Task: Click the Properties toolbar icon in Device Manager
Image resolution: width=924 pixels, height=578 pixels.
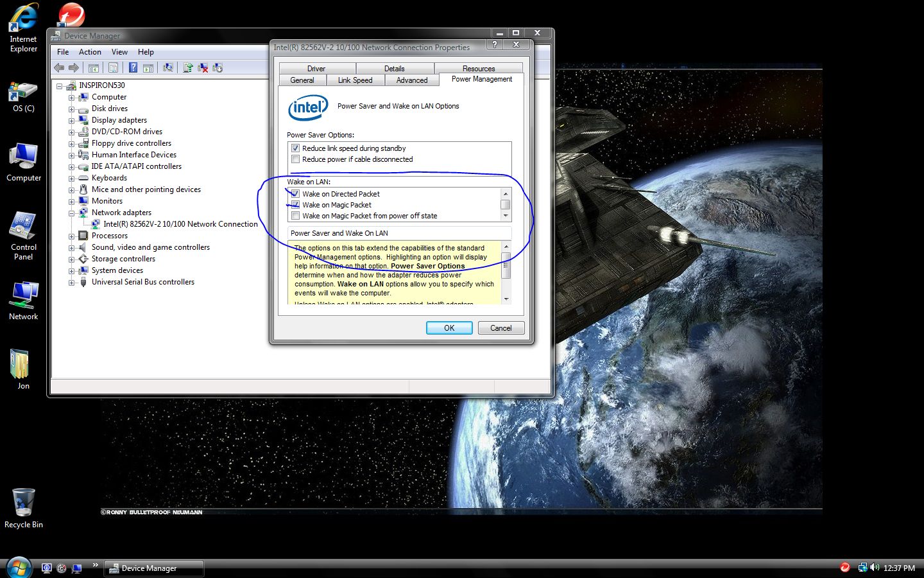Action: pyautogui.click(x=113, y=67)
